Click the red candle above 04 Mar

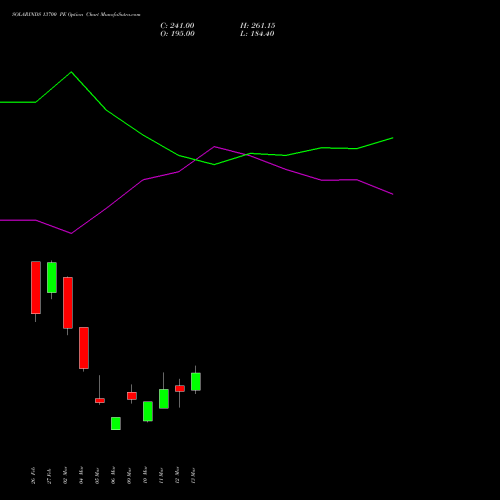click(x=84, y=348)
